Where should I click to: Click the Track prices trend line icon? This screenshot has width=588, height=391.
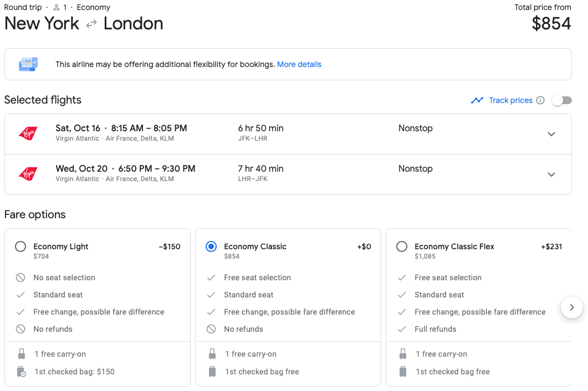477,100
